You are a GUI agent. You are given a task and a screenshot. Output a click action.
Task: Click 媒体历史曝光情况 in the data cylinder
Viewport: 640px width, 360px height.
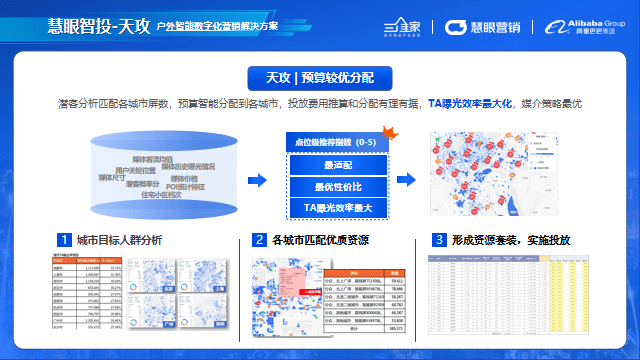click(188, 167)
